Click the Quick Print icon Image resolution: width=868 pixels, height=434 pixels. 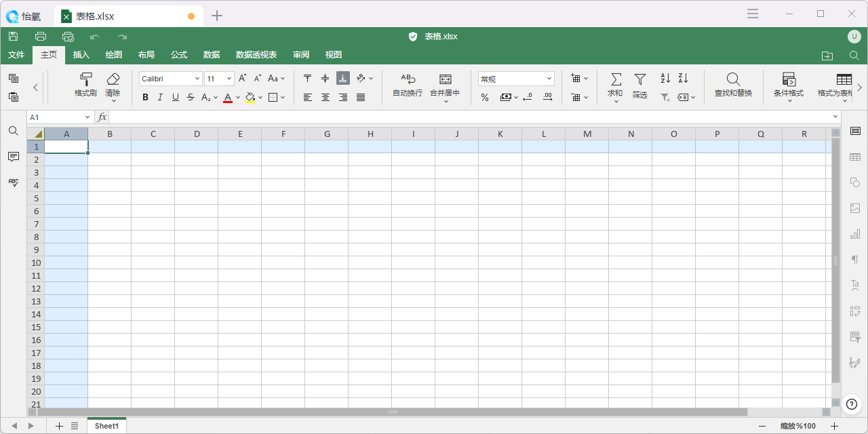pos(68,37)
